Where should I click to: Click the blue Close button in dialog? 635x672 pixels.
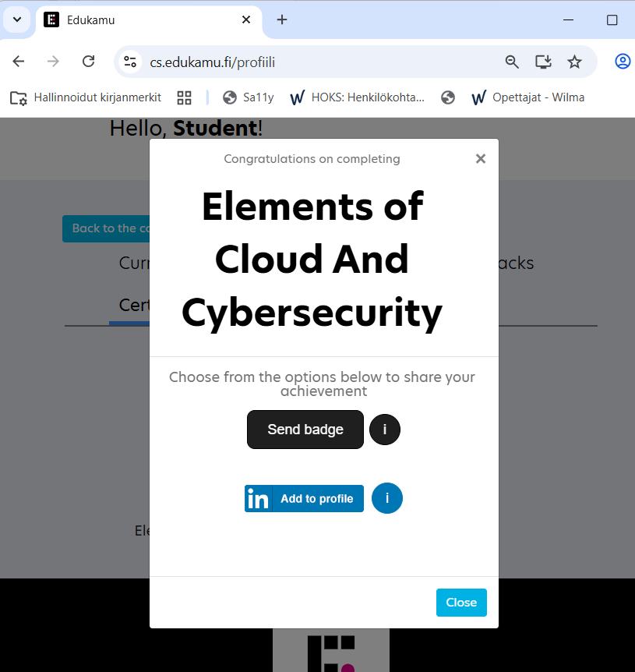point(461,603)
